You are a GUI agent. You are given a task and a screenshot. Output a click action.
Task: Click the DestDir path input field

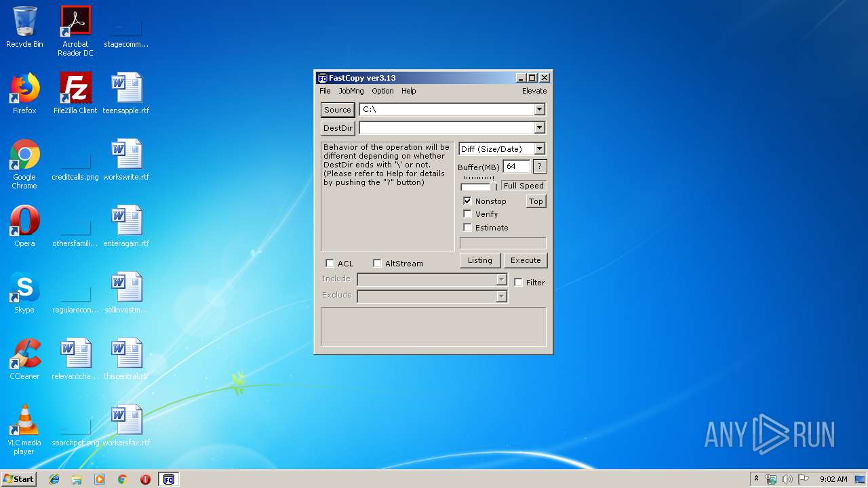point(447,127)
